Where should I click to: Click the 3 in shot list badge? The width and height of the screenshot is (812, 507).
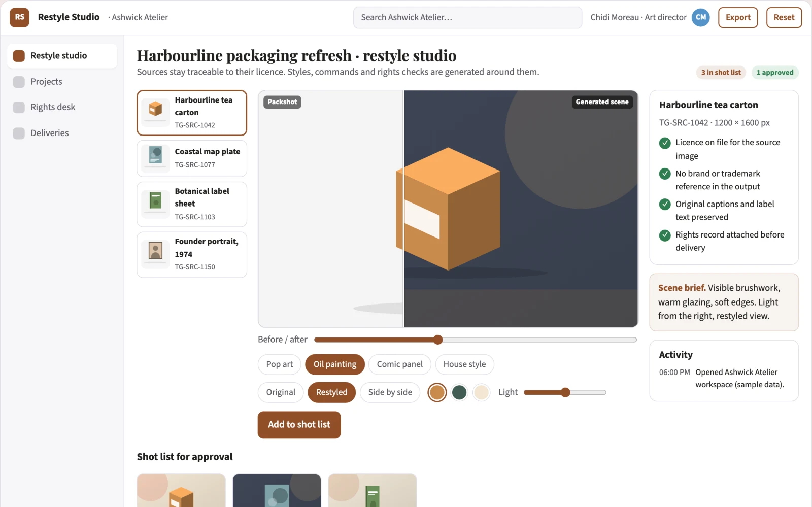(x=721, y=73)
